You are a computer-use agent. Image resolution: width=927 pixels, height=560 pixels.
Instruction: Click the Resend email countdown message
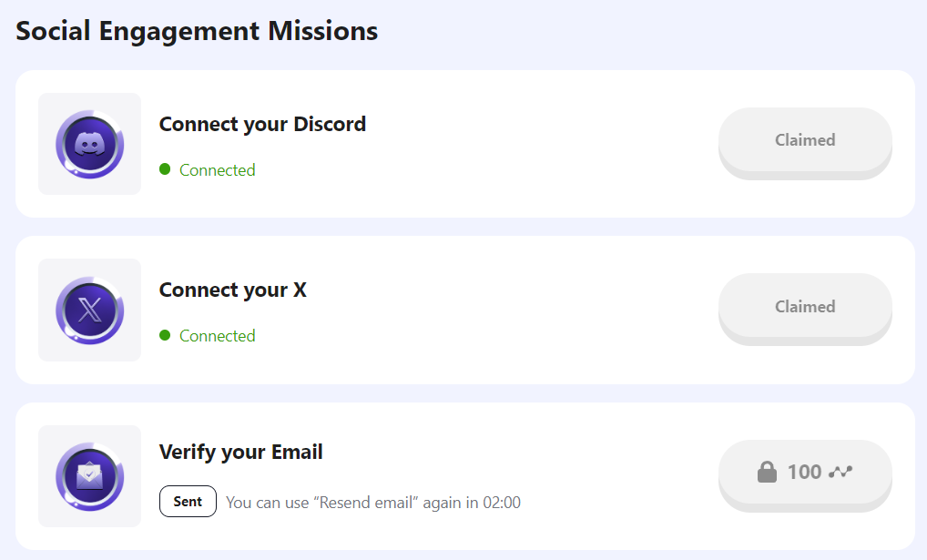373,503
